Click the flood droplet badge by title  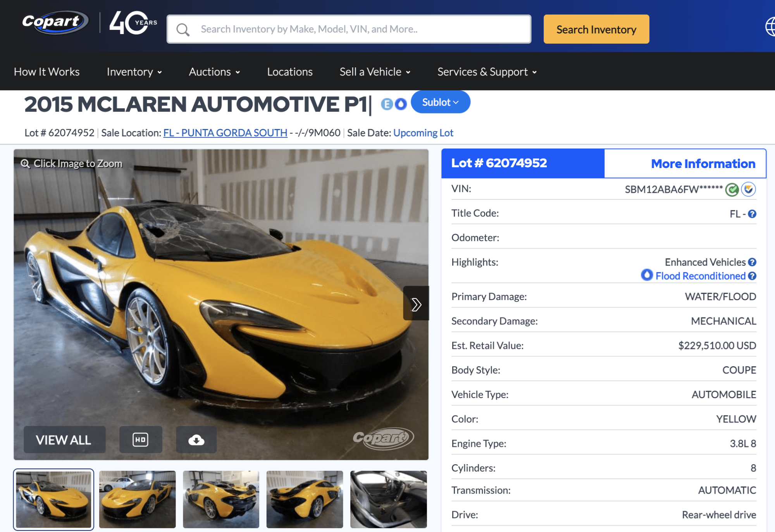tap(401, 104)
